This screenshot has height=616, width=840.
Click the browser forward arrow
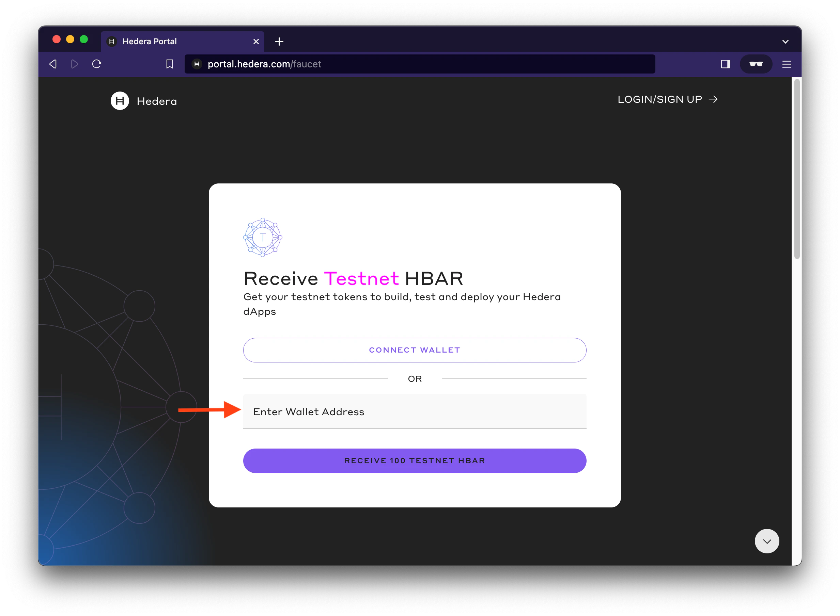click(75, 64)
